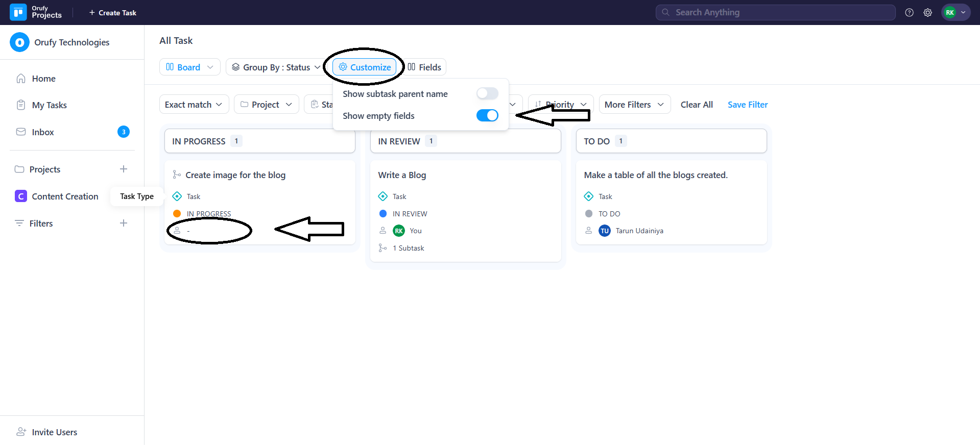Click the plus icon next to Projects
Viewport: 980px width, 447px height.
(x=123, y=169)
